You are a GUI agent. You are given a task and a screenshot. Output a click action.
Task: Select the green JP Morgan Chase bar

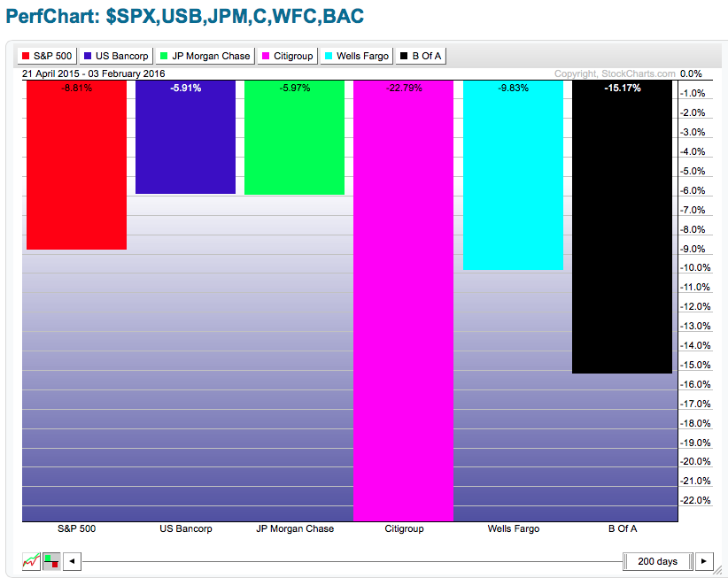pos(295,138)
